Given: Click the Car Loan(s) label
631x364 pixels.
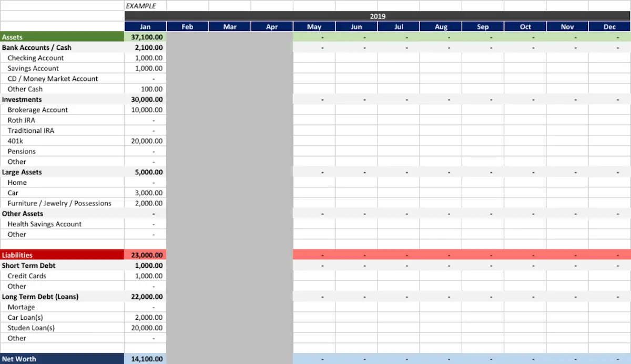Looking at the screenshot, I should pos(25,318).
